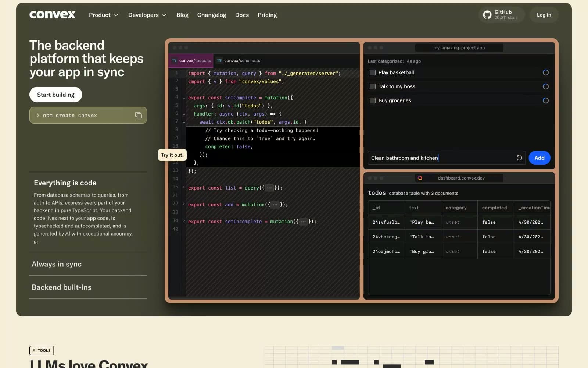Screen dimensions: 588x368
Task: Collapse the handler fold arrow on line 6
Action: [184, 114]
